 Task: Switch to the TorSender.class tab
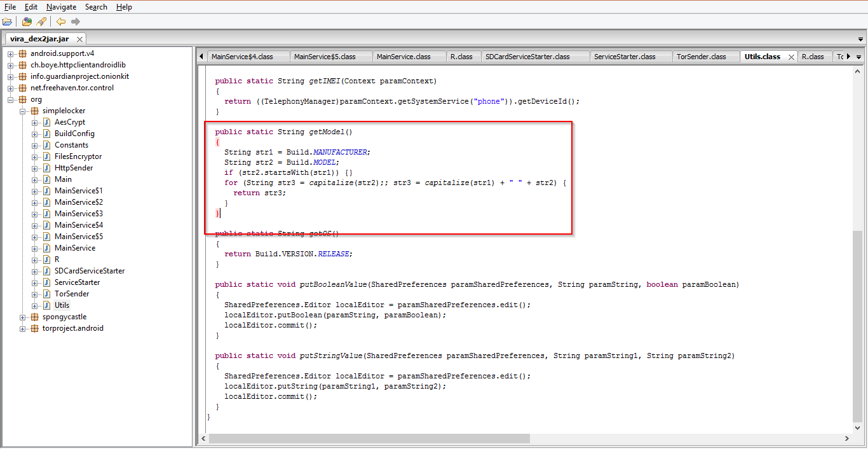(701, 57)
